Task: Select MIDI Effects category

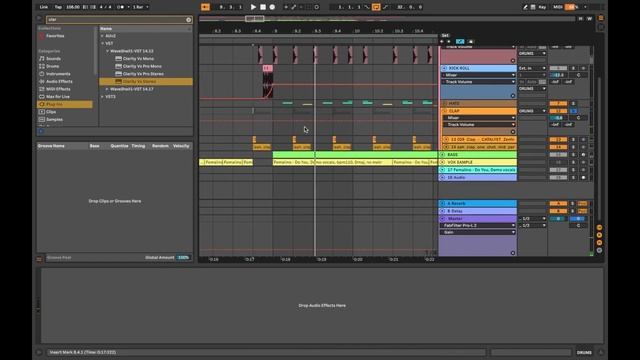Action: click(58, 89)
